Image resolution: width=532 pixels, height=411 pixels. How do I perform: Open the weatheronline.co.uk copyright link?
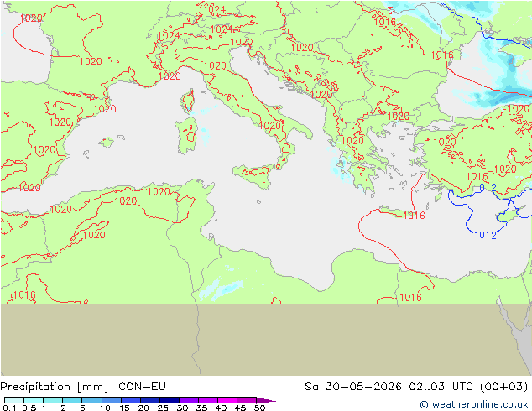[x=474, y=404]
